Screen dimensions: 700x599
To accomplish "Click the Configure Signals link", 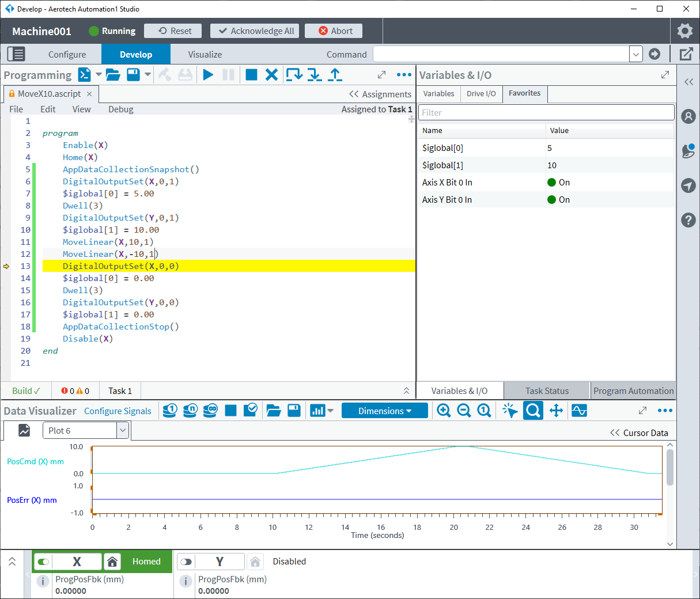I will point(118,411).
